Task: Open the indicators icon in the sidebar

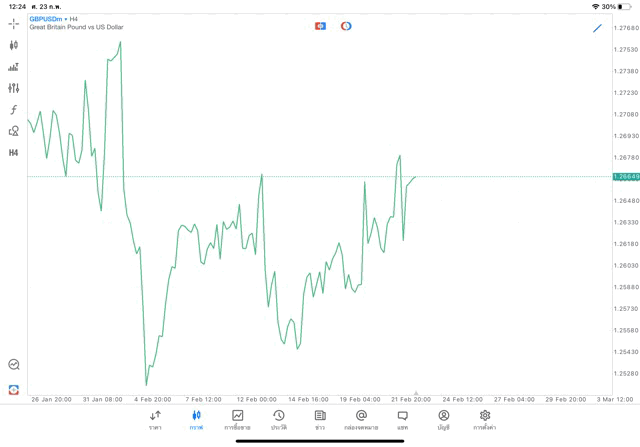Action: 13,67
